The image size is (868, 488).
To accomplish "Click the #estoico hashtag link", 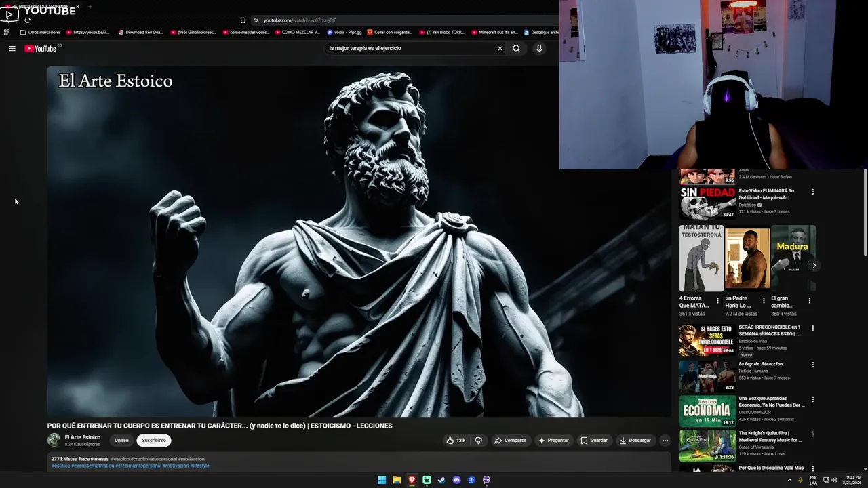I will pos(60,466).
